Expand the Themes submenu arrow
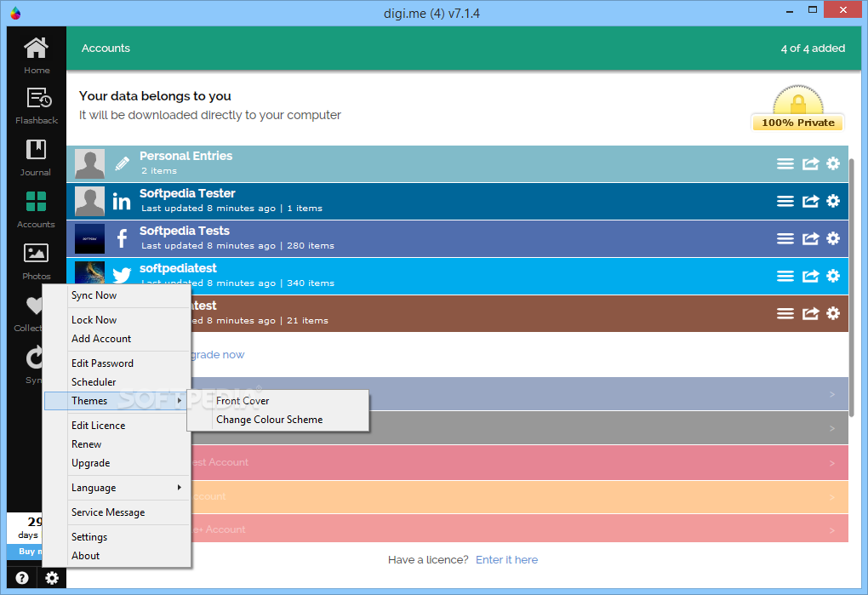This screenshot has width=868, height=595. click(179, 401)
